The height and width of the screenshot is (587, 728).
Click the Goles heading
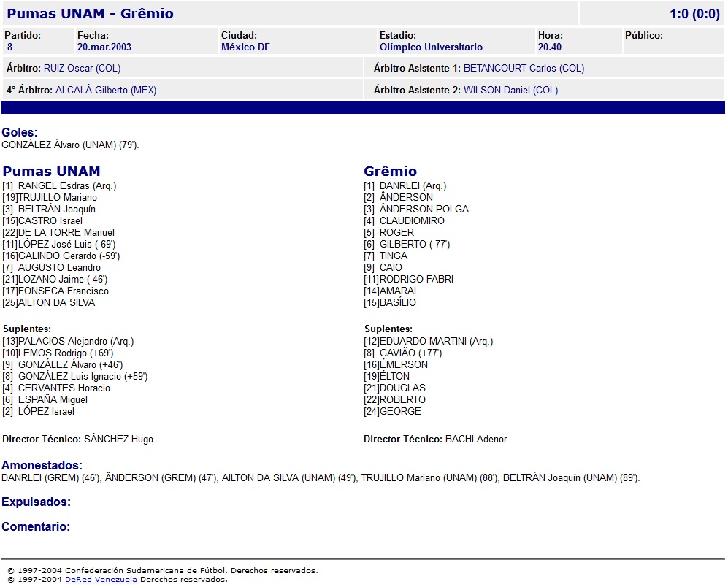pos(20,132)
